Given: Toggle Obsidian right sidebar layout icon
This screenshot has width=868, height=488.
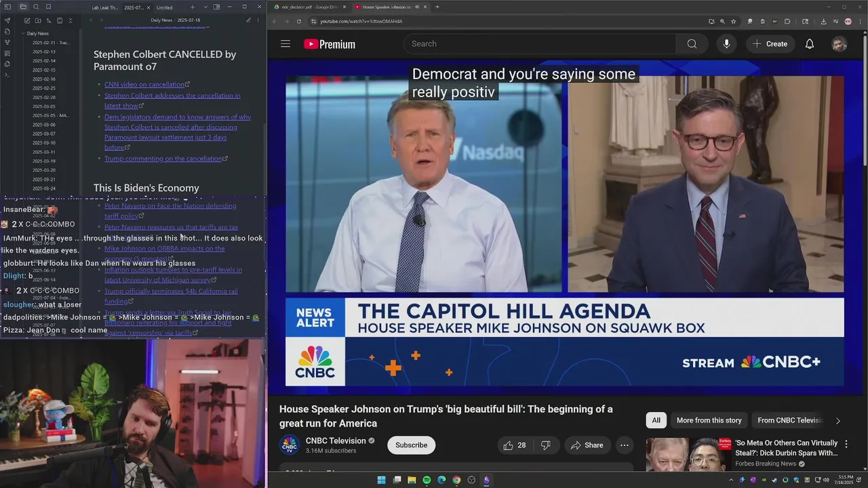Looking at the screenshot, I should 216,7.
